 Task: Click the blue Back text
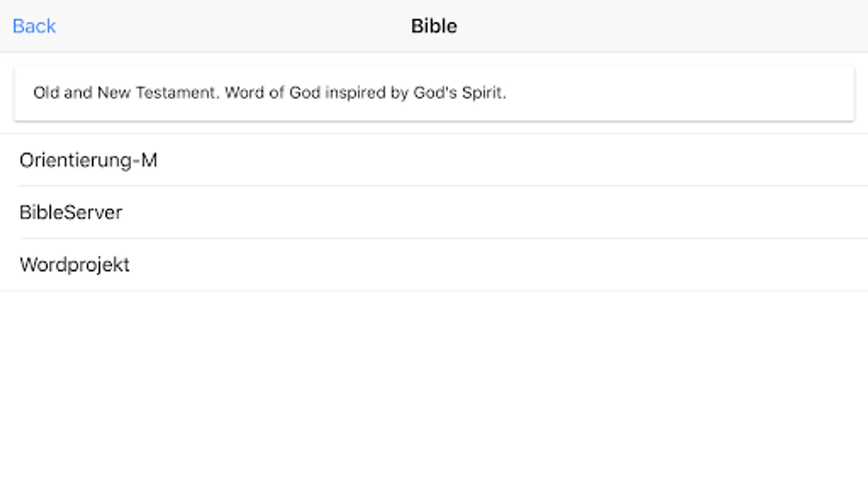click(34, 26)
